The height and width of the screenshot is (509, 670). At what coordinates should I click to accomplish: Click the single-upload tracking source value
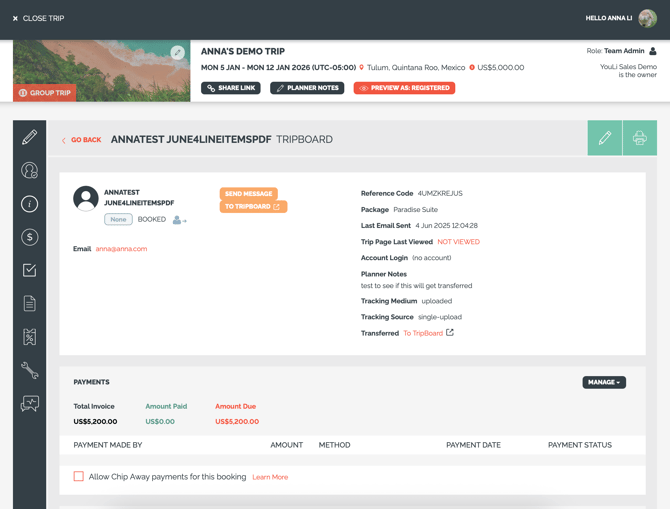440,317
